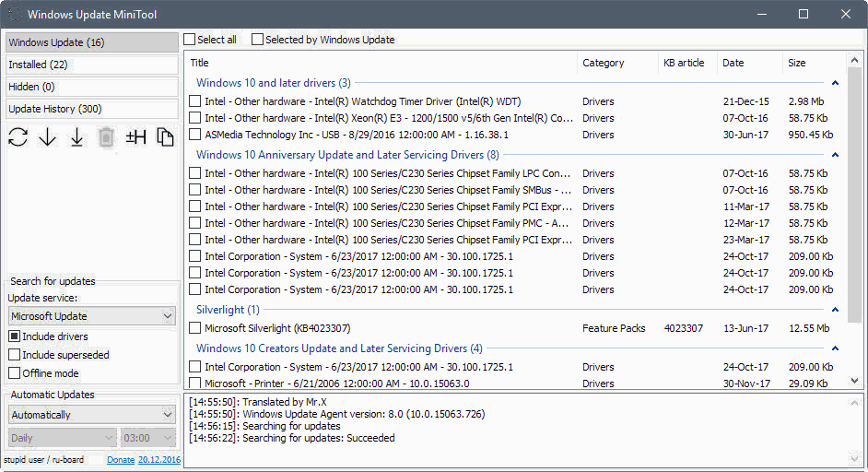Image resolution: width=868 pixels, height=472 pixels.
Task: Open the Hidden (0) tab
Action: click(x=92, y=87)
